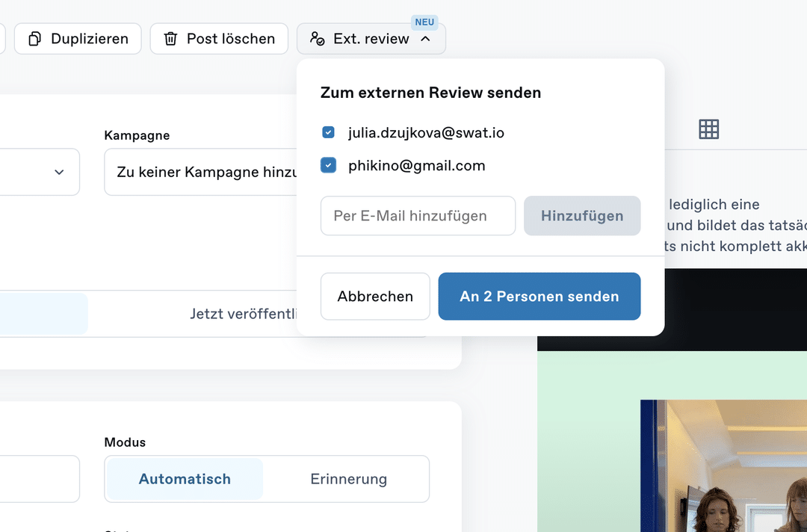
Task: Click the NEU badge on Ext. review
Action: (x=424, y=22)
